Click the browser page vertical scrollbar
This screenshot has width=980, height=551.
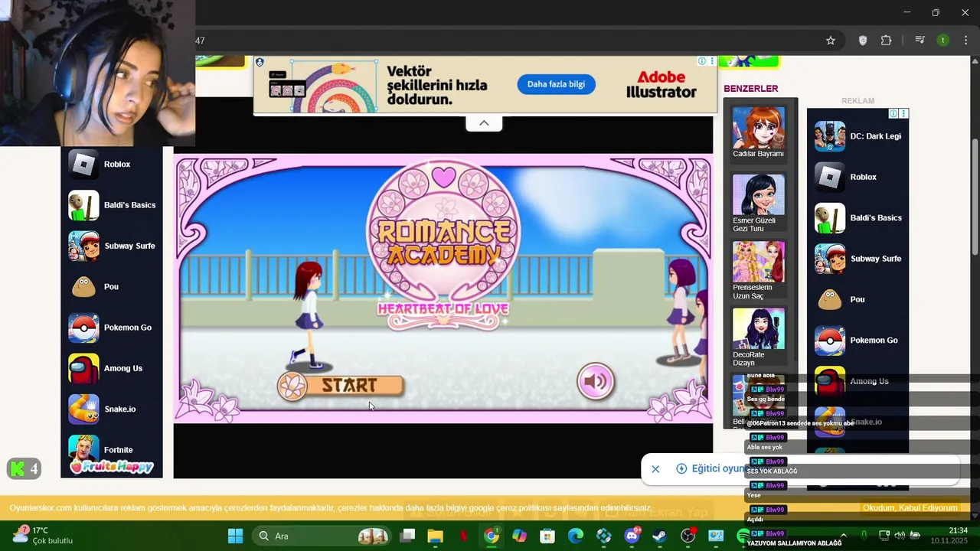pyautogui.click(x=975, y=199)
